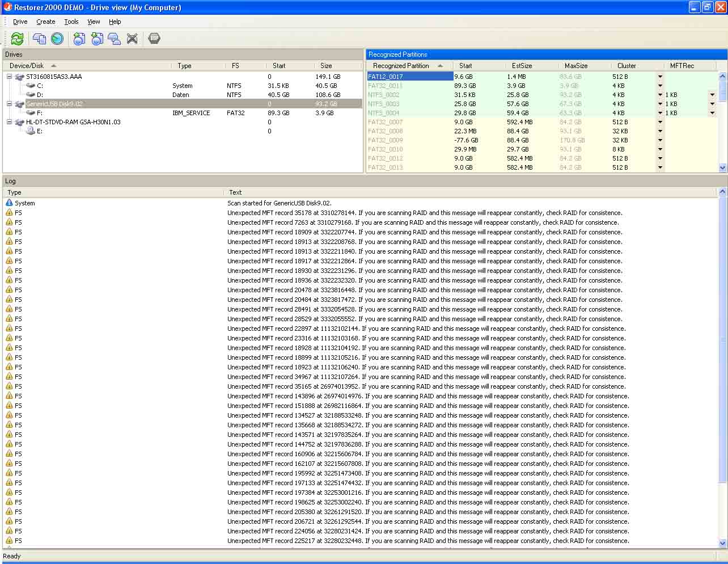Screen dimensions: 728x564
Task: Sort drives by FS column header
Action: [x=246, y=66]
